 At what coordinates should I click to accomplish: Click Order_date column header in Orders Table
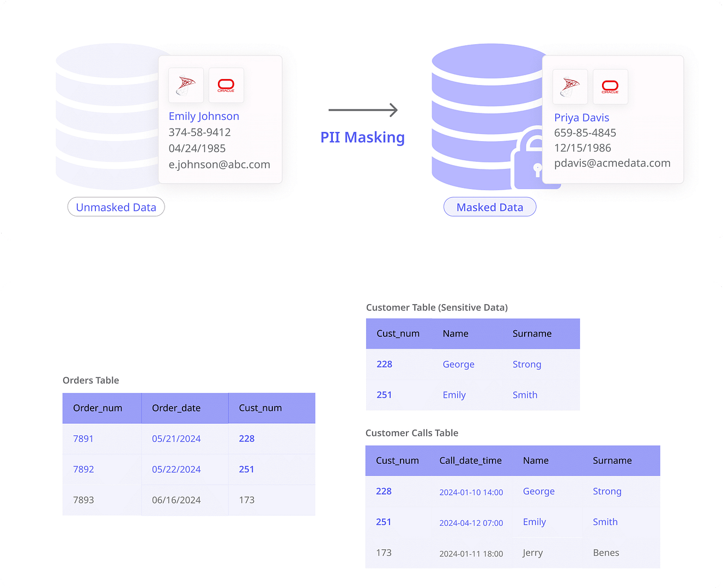pos(176,408)
